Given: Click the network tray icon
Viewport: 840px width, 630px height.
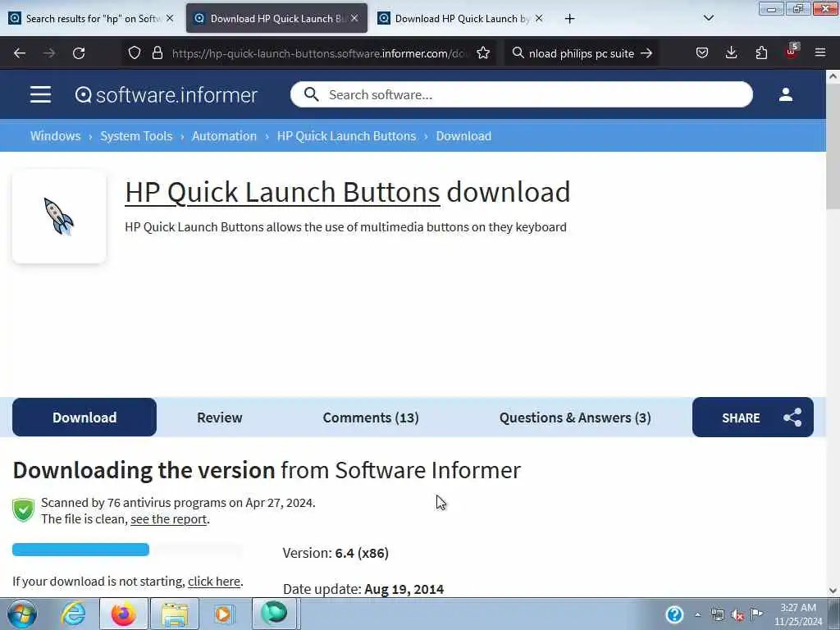Looking at the screenshot, I should tap(717, 615).
